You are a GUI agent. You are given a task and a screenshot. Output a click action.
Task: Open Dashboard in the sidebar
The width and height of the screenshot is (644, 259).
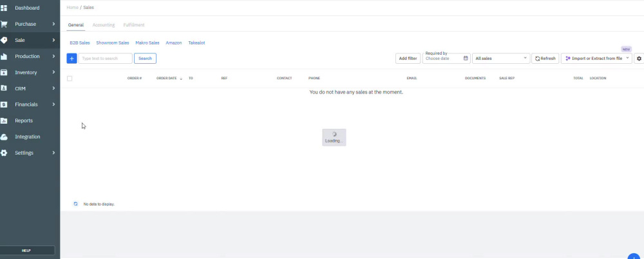click(x=27, y=8)
